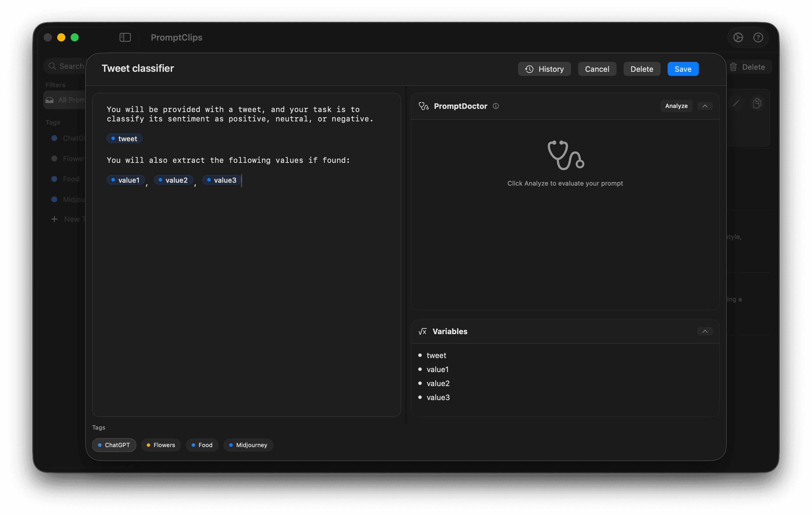
Task: Toggle the ChatGPT tag chip
Action: 114,445
